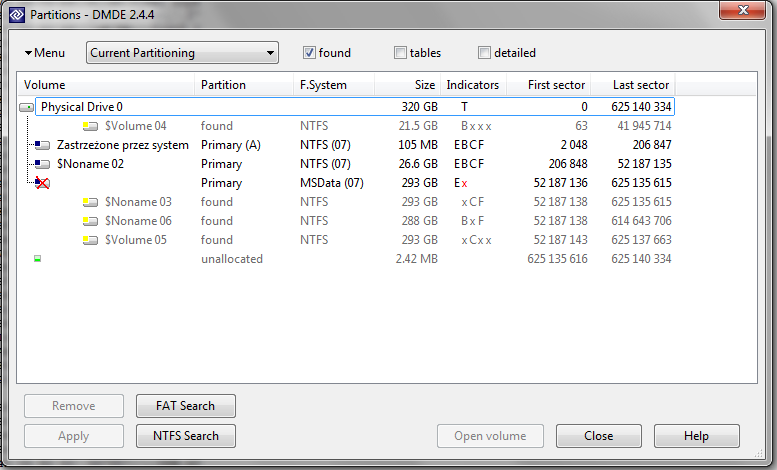Click the Open volume button
Screen dimensions: 777x470
click(x=490, y=436)
